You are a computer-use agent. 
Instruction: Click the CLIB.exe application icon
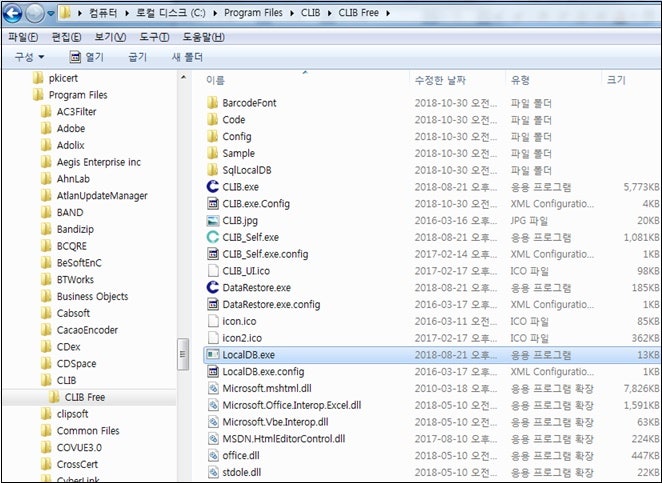(x=213, y=187)
